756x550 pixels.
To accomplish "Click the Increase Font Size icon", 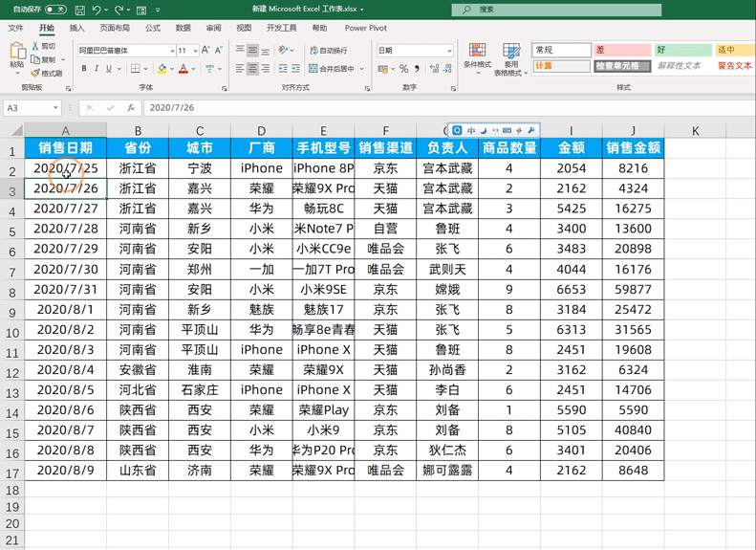I will pos(205,50).
